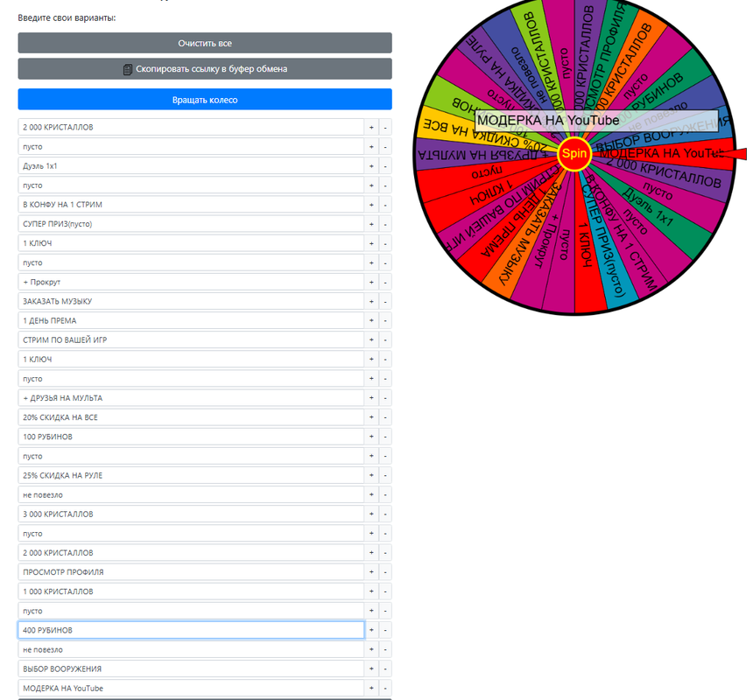753x700 pixels.
Task: Remove the 100 РУБИНОВ row
Action: 385,437
